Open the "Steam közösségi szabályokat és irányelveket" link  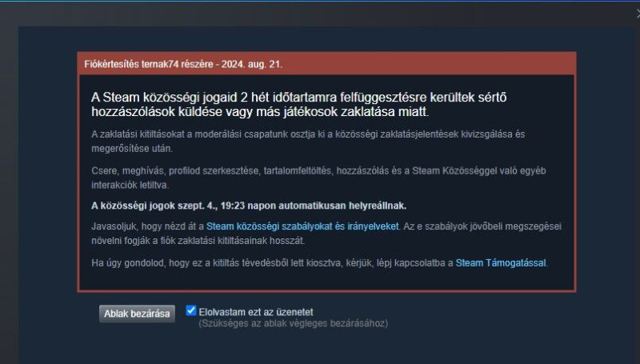point(302,226)
